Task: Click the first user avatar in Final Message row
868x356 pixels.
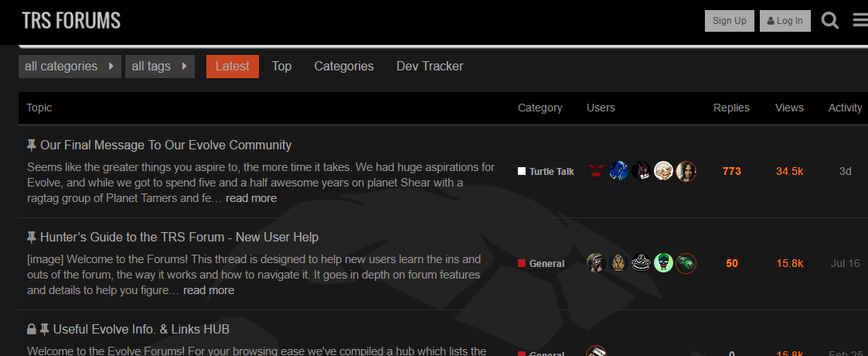Action: pyautogui.click(x=596, y=171)
